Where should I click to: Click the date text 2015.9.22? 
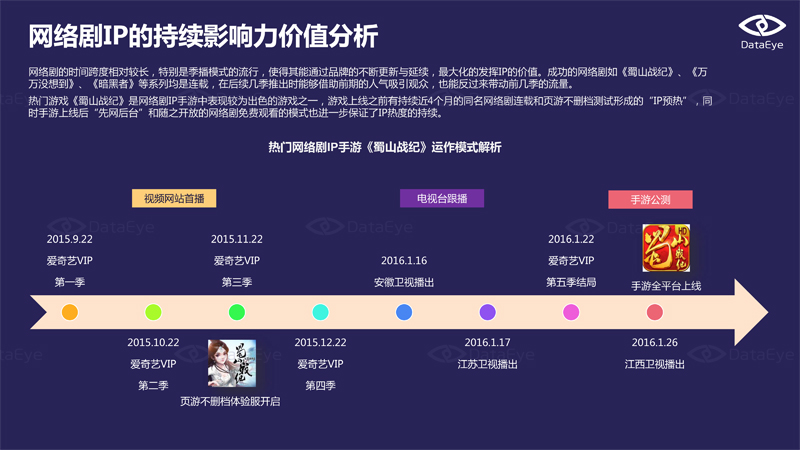click(x=70, y=239)
